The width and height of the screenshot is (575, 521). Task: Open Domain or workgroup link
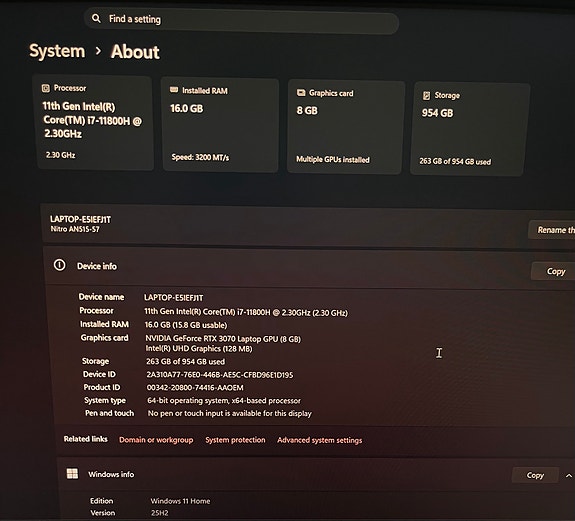(156, 440)
